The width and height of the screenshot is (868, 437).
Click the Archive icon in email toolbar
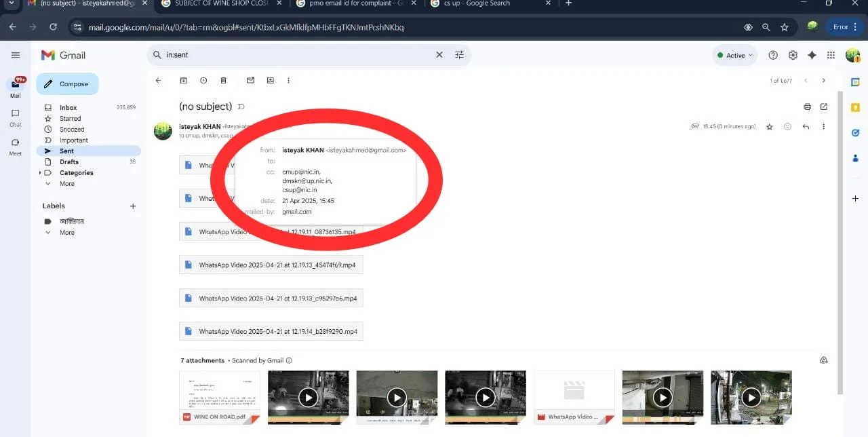pos(183,80)
